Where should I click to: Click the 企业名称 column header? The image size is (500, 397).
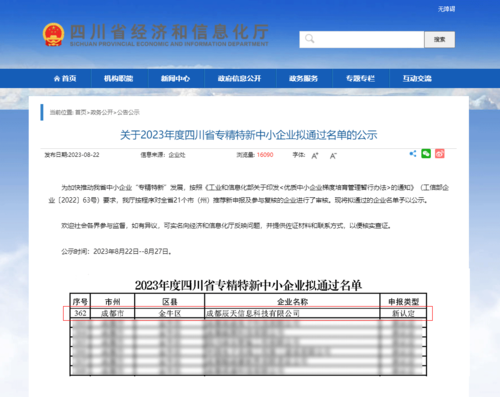292,302
